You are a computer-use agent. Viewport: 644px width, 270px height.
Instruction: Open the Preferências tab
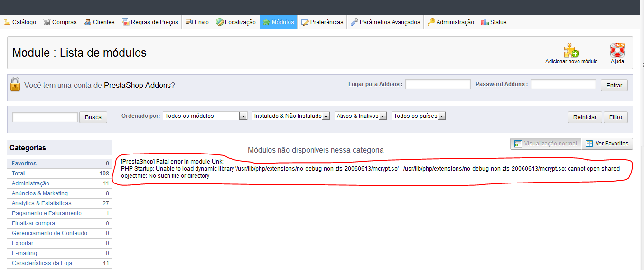pyautogui.click(x=322, y=22)
